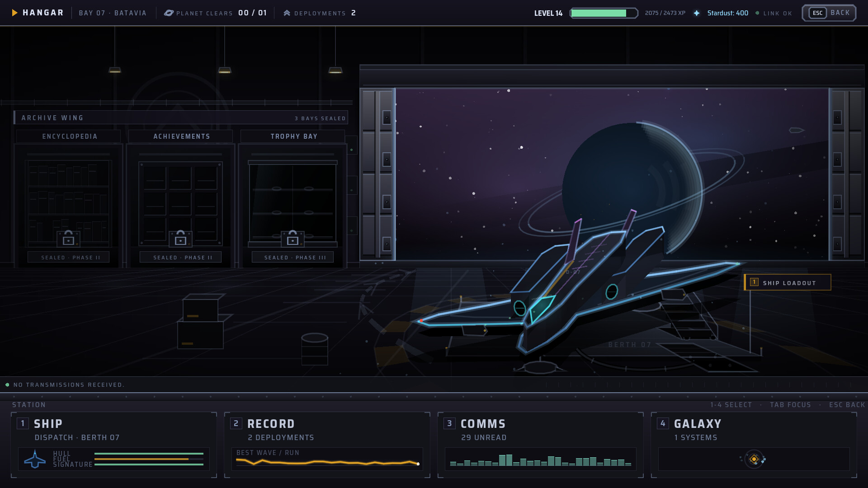The height and width of the screenshot is (488, 868).
Task: Open the Comms station card
Action: pos(541,445)
